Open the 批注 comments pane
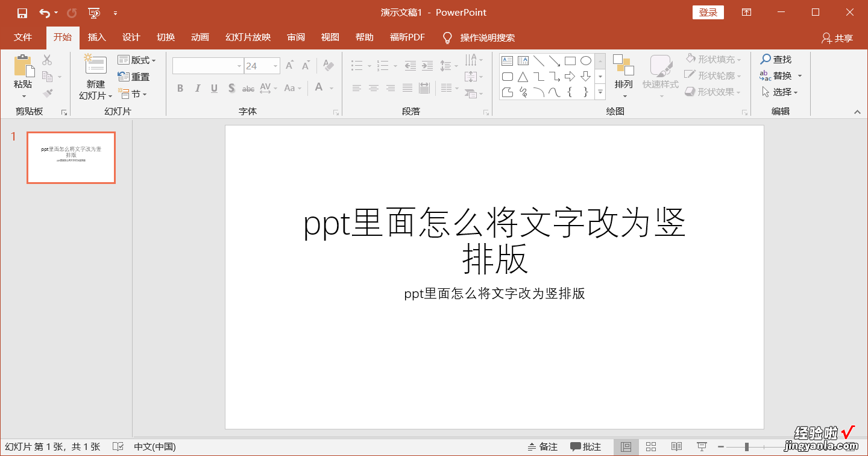This screenshot has width=868, height=456. click(x=586, y=447)
